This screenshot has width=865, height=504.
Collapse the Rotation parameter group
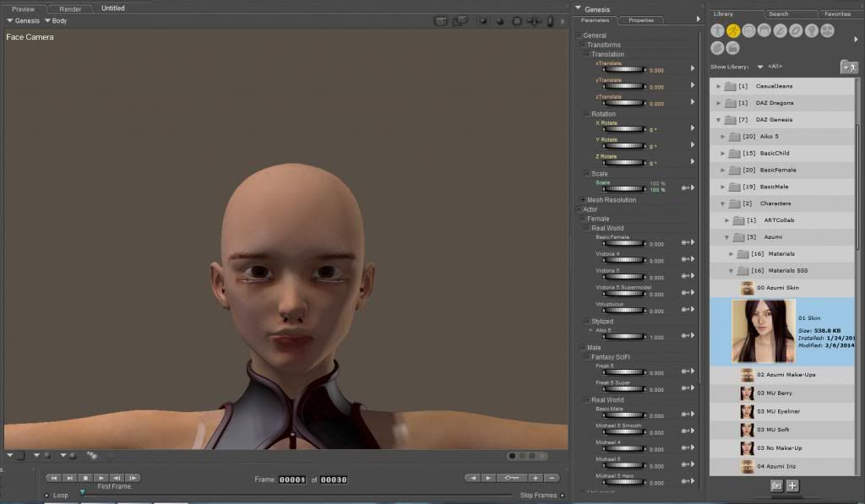pyautogui.click(x=585, y=114)
